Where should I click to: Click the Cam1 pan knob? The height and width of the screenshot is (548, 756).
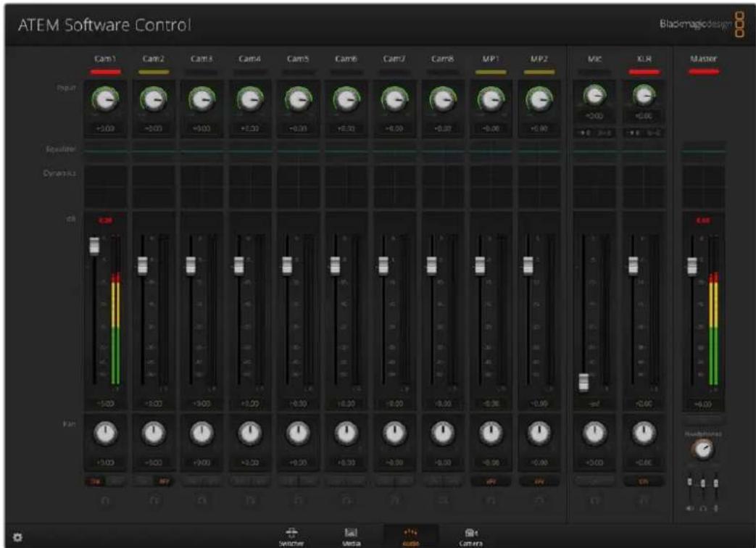click(105, 433)
